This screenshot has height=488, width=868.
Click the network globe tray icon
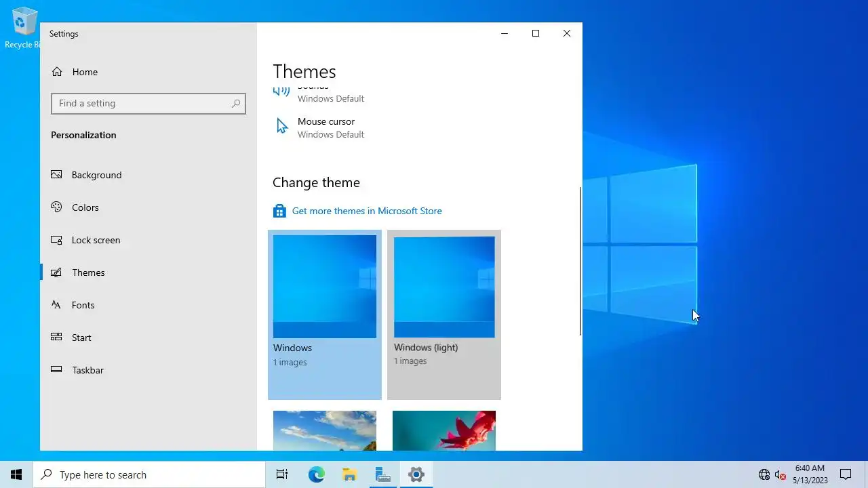[764, 474]
